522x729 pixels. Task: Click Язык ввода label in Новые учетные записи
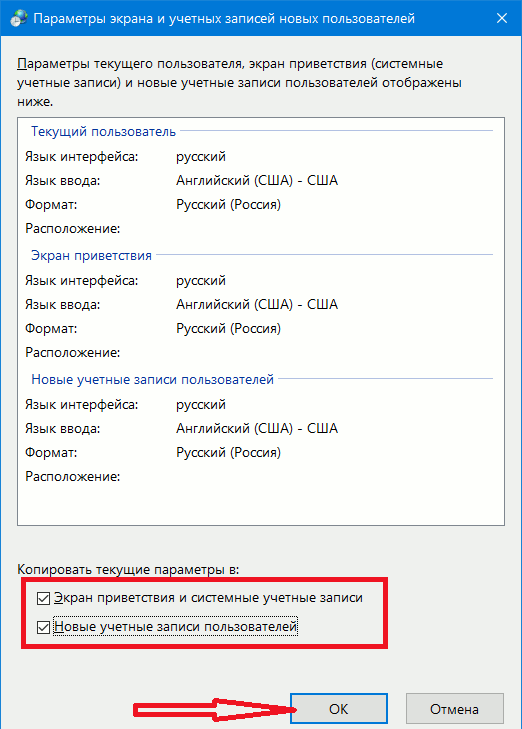(62, 429)
